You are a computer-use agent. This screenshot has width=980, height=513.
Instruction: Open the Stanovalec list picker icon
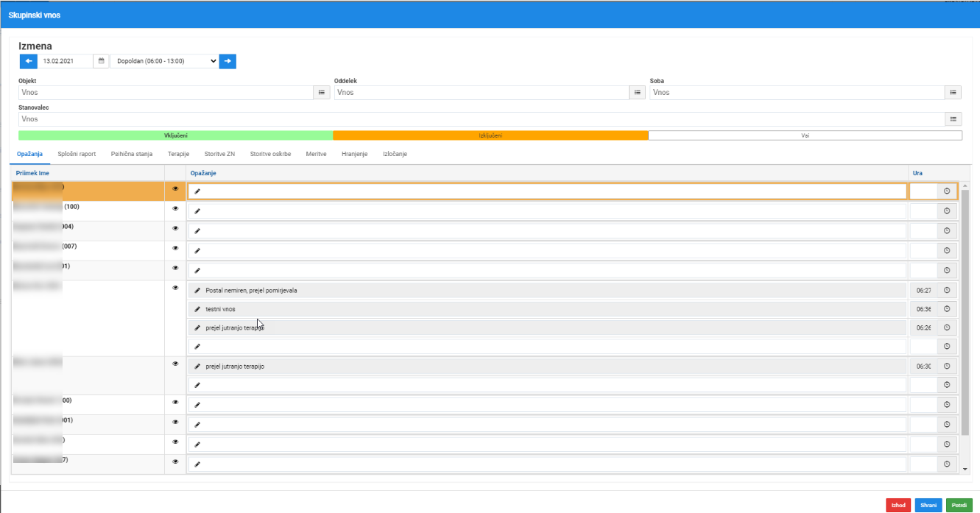[953, 119]
